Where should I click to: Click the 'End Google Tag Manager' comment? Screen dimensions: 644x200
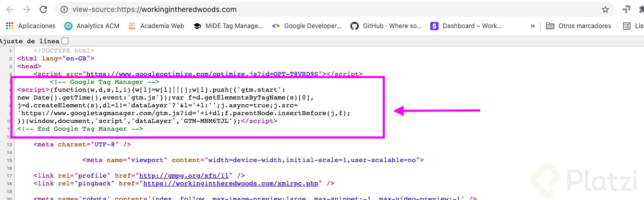tap(80, 129)
